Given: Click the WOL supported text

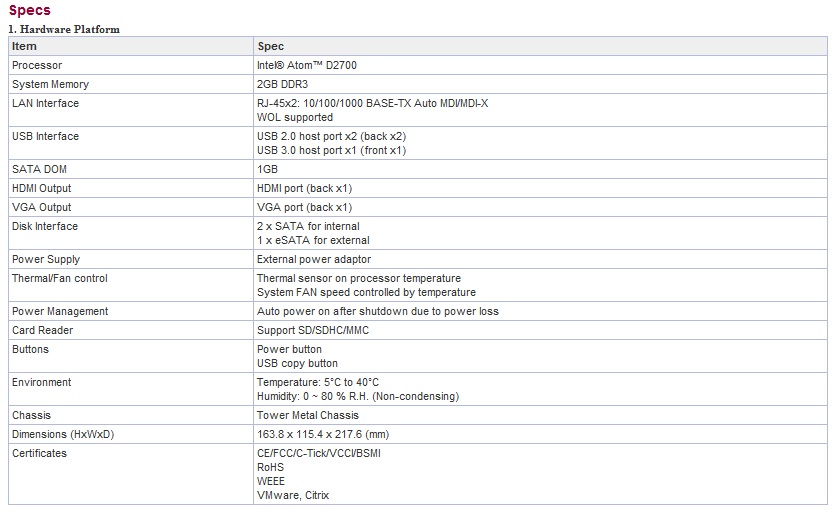Looking at the screenshot, I should (x=295, y=117).
